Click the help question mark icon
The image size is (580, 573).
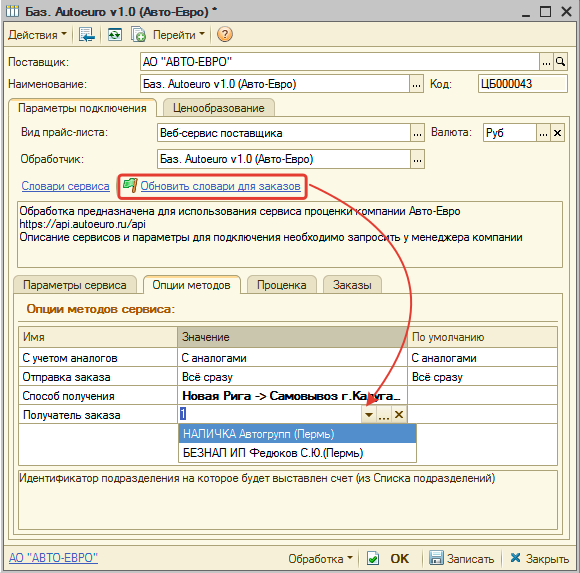(225, 35)
